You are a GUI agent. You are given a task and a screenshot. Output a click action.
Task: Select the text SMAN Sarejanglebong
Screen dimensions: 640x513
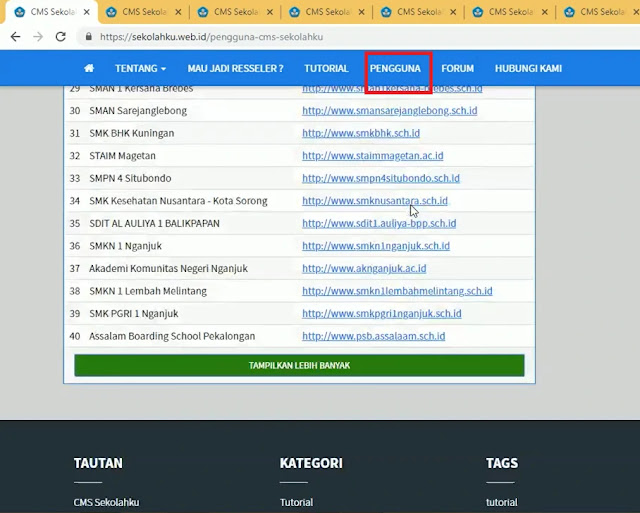(x=138, y=111)
